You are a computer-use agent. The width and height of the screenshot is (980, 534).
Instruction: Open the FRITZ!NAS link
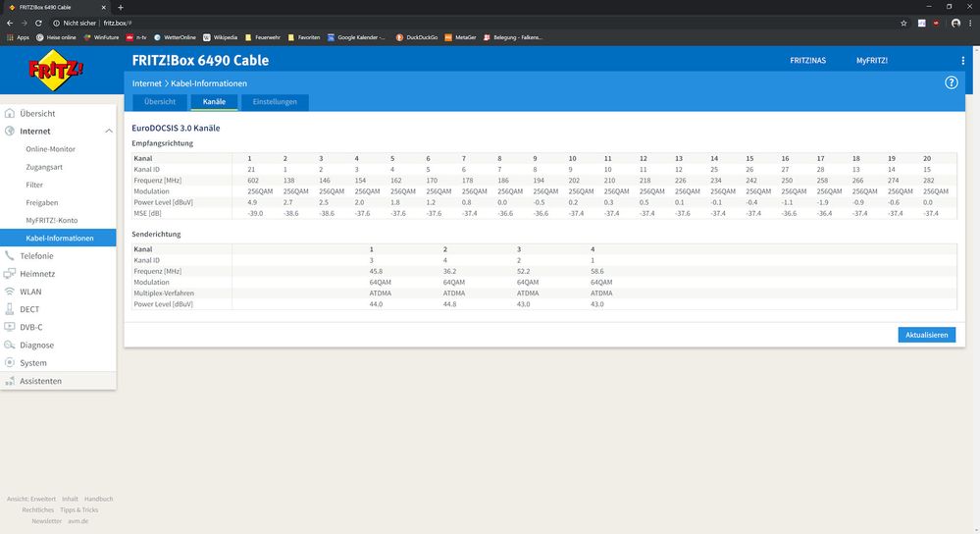[807, 61]
